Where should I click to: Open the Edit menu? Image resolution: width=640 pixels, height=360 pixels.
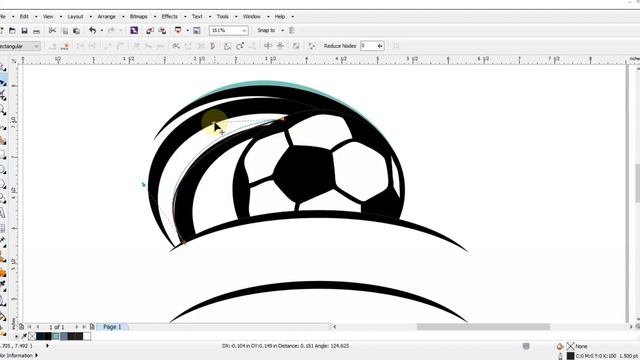[x=24, y=17]
